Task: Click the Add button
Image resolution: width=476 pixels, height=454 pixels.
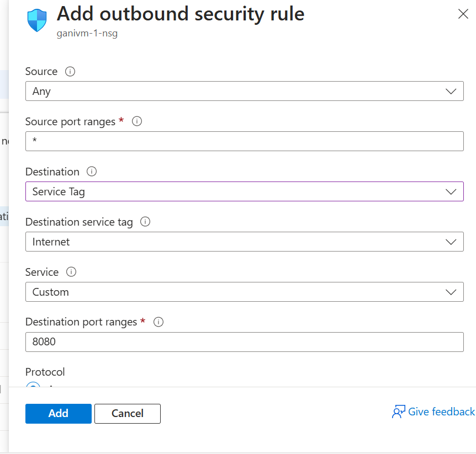Action: tap(58, 413)
